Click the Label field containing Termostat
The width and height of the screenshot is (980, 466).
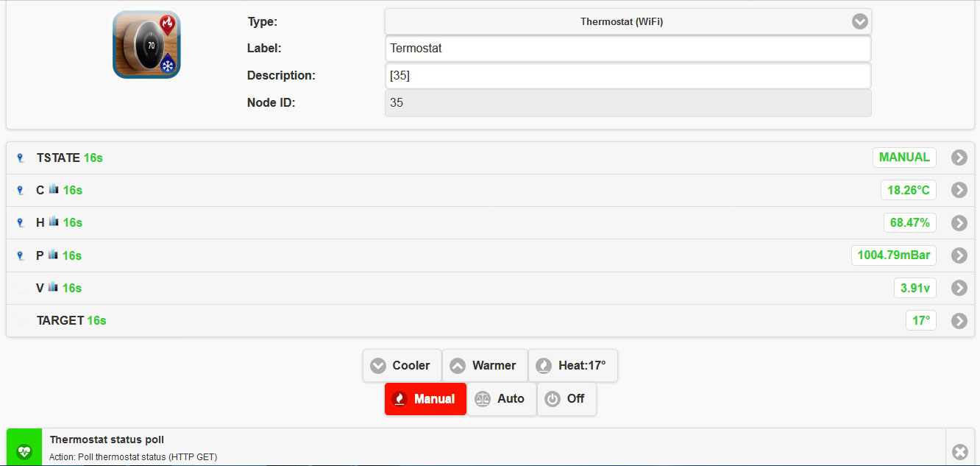(x=628, y=49)
